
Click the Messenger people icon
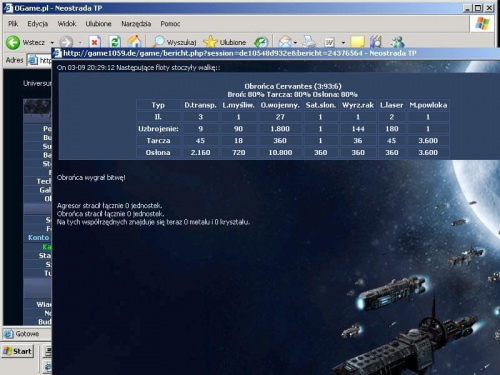tap(397, 42)
